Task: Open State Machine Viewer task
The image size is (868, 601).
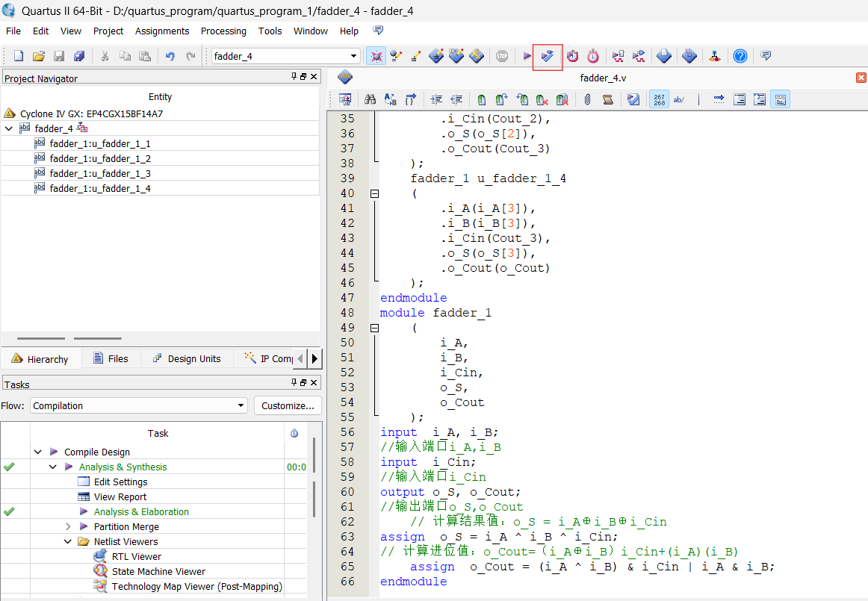Action: pos(158,571)
